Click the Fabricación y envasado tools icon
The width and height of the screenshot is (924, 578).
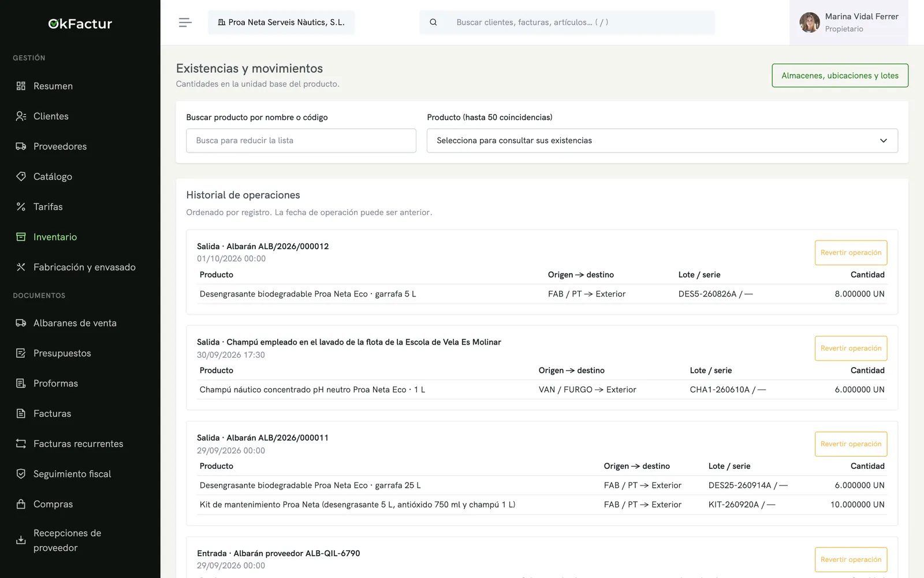point(21,267)
